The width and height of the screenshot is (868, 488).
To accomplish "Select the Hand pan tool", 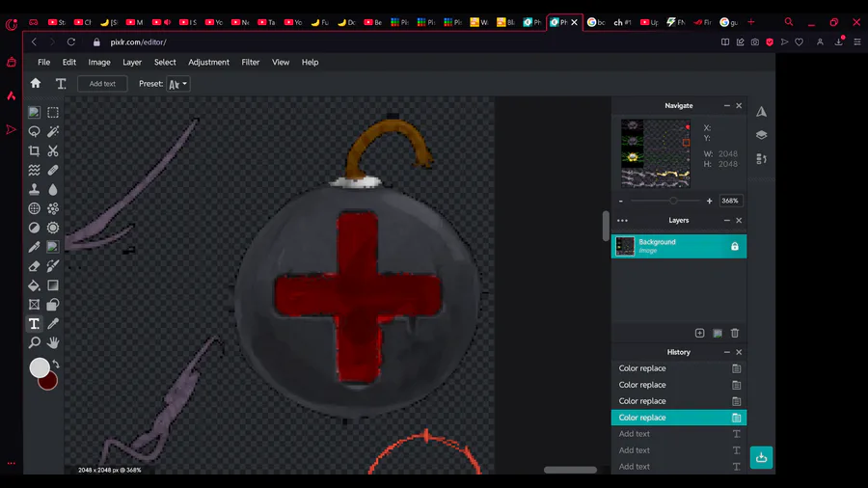I will [53, 342].
